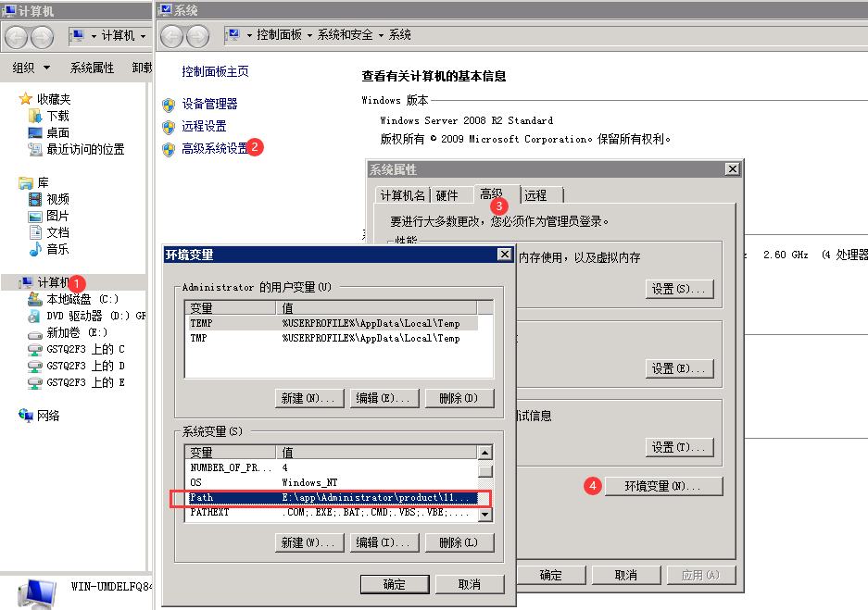Viewport: 868px width, 610px height.
Task: Select the Local Disk (C:) drive icon
Action: tap(35, 299)
